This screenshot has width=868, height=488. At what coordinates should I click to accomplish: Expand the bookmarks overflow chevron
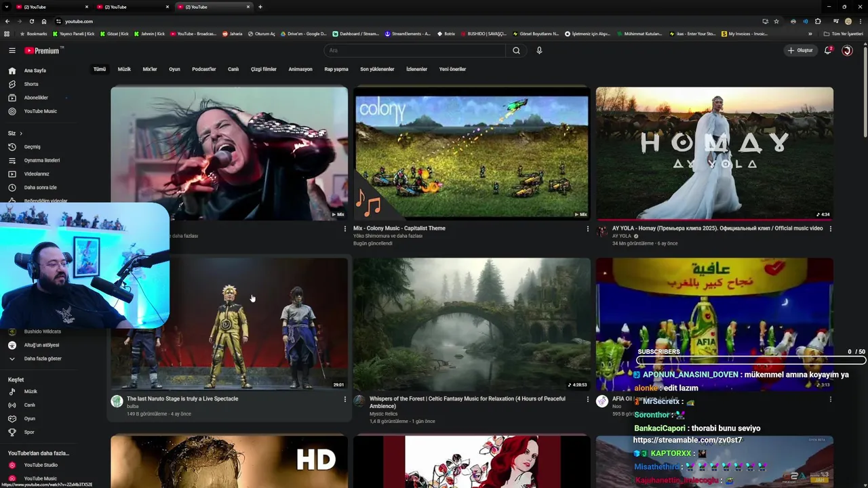click(x=810, y=34)
